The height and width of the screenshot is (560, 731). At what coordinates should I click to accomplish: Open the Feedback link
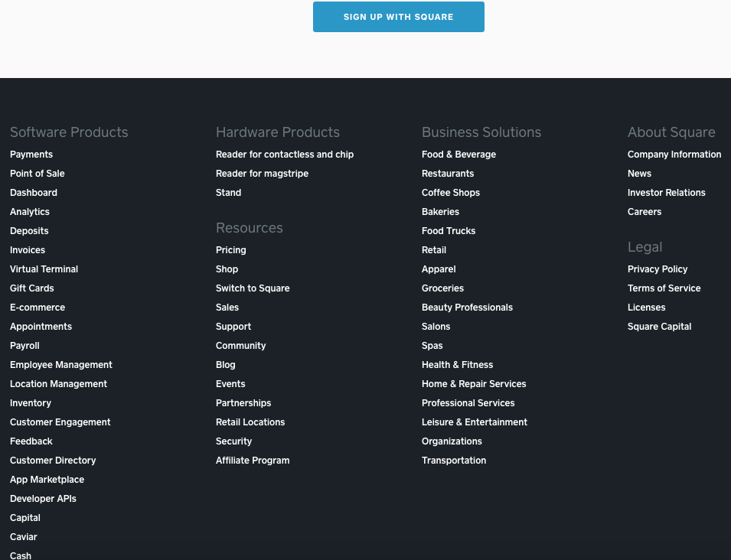pos(31,441)
